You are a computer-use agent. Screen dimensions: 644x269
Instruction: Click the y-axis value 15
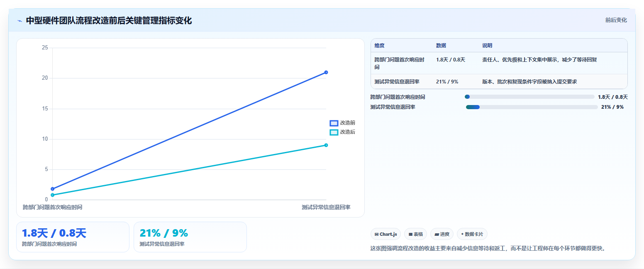click(45, 109)
